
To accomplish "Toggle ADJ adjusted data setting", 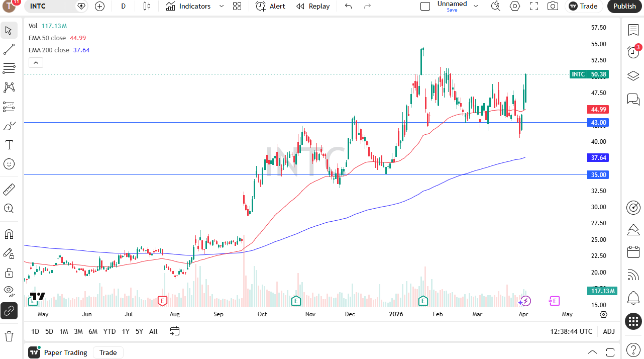I will click(608, 331).
